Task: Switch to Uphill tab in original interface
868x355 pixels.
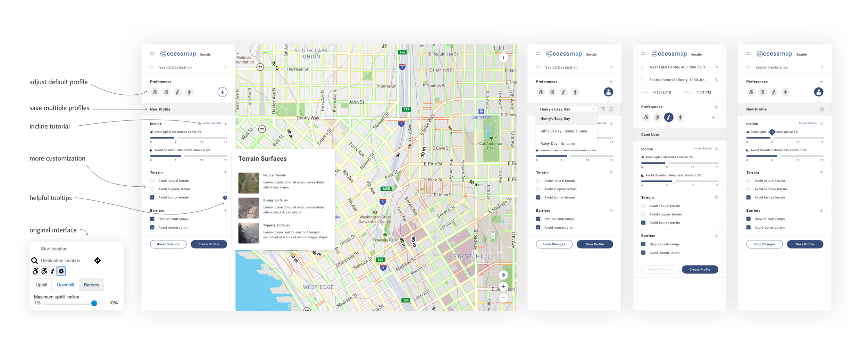Action: [41, 285]
